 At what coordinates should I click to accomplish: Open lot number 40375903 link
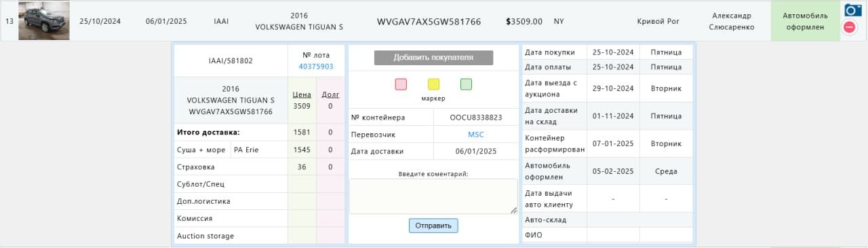point(316,67)
